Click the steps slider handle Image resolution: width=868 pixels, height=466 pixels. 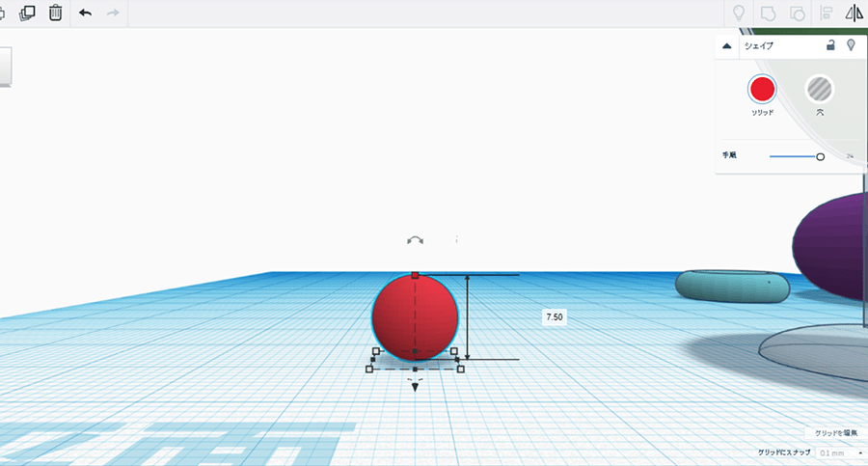(821, 157)
